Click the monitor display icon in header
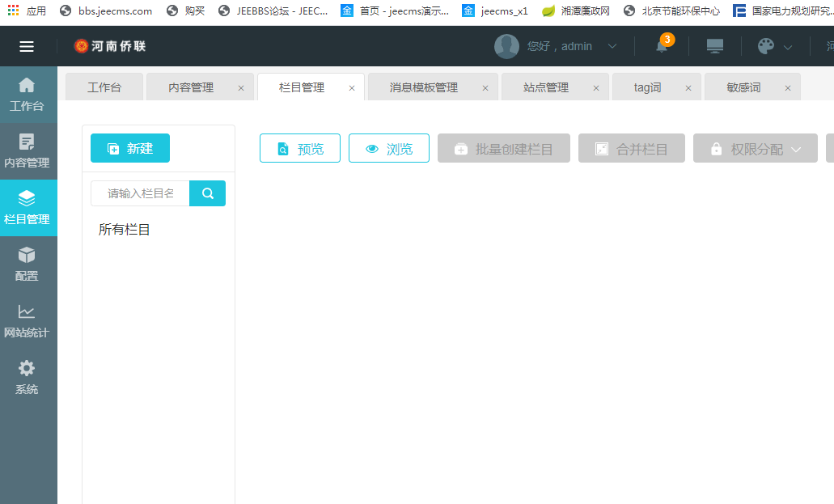The width and height of the screenshot is (834, 504). click(x=715, y=46)
